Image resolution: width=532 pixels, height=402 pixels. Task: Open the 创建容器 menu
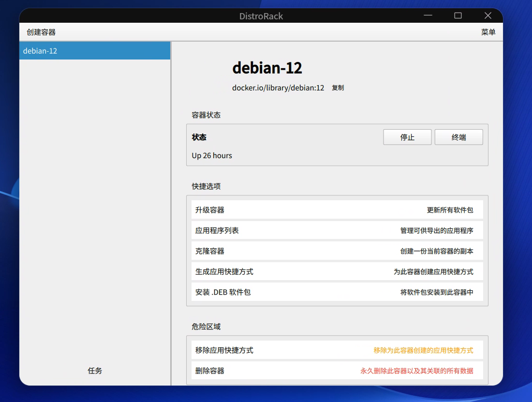(41, 32)
